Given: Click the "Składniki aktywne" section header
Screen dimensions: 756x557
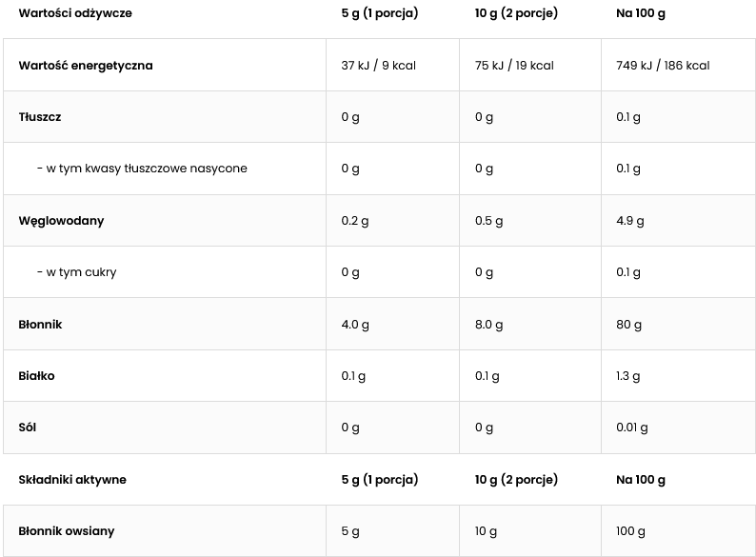Looking at the screenshot, I should click(72, 480).
